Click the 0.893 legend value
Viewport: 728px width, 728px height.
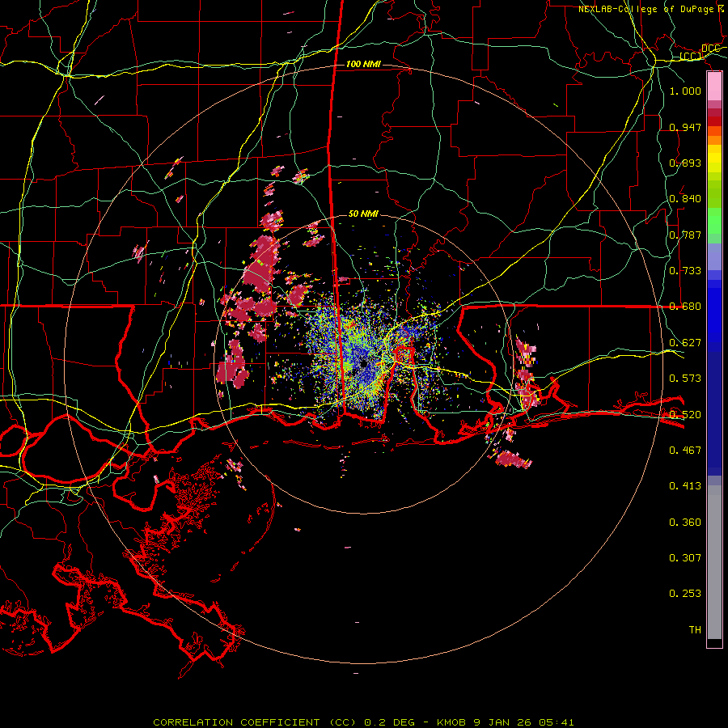tap(685, 163)
